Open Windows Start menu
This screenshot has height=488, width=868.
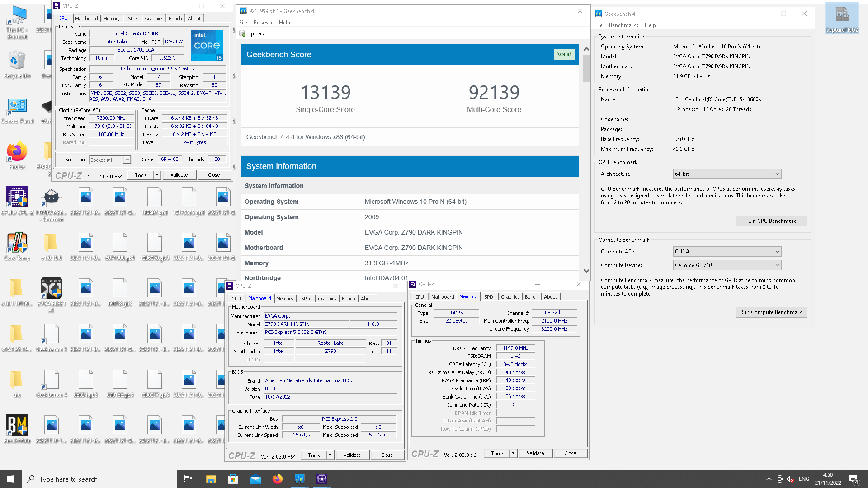click(11, 479)
